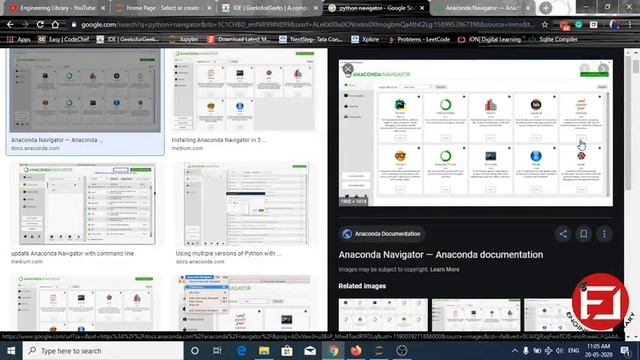Open Task View on the taskbar
This screenshot has width=640, height=360.
[x=217, y=351]
